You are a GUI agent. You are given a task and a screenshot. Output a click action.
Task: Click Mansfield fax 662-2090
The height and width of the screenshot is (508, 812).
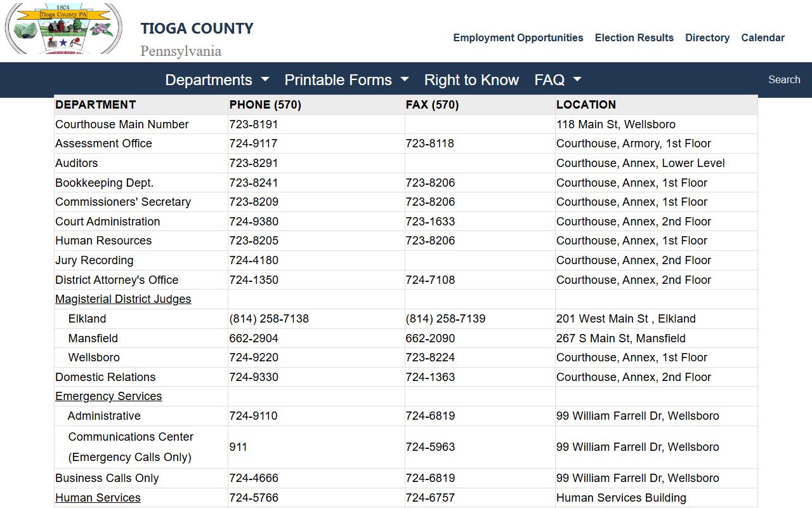point(430,338)
